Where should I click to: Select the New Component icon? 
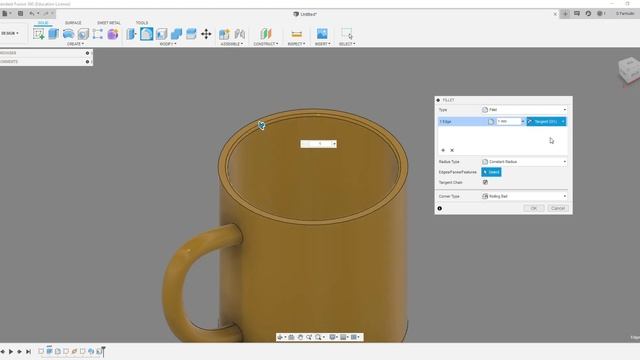pos(224,34)
